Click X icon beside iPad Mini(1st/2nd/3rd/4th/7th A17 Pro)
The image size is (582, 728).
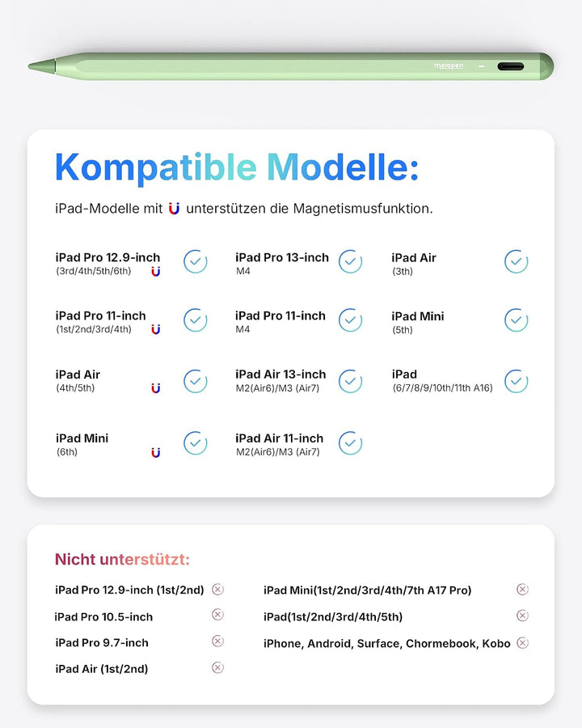click(x=523, y=589)
